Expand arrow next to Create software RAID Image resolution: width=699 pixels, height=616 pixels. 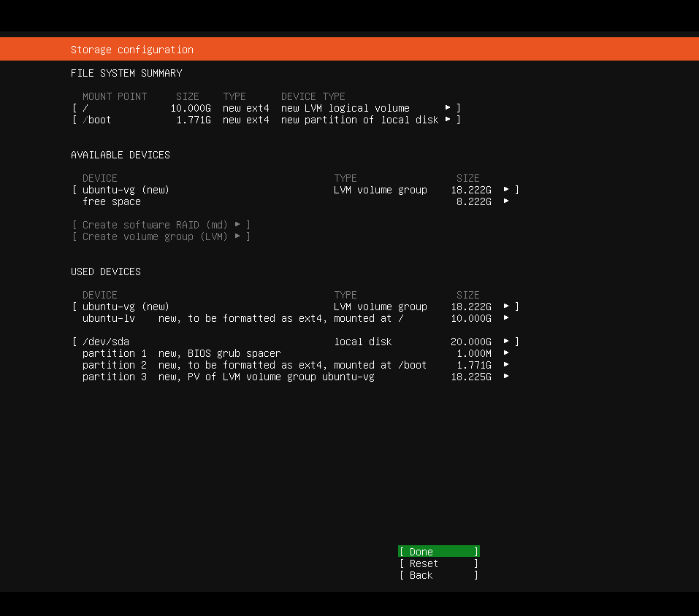pos(237,225)
